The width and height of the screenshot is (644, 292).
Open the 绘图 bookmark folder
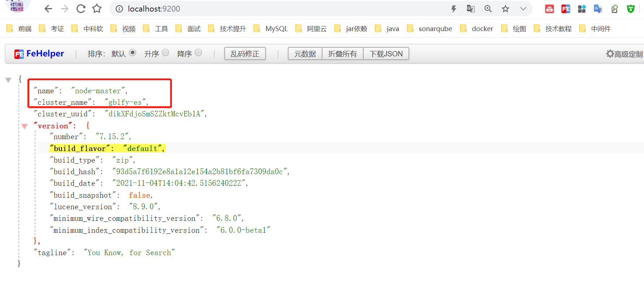tap(514, 29)
